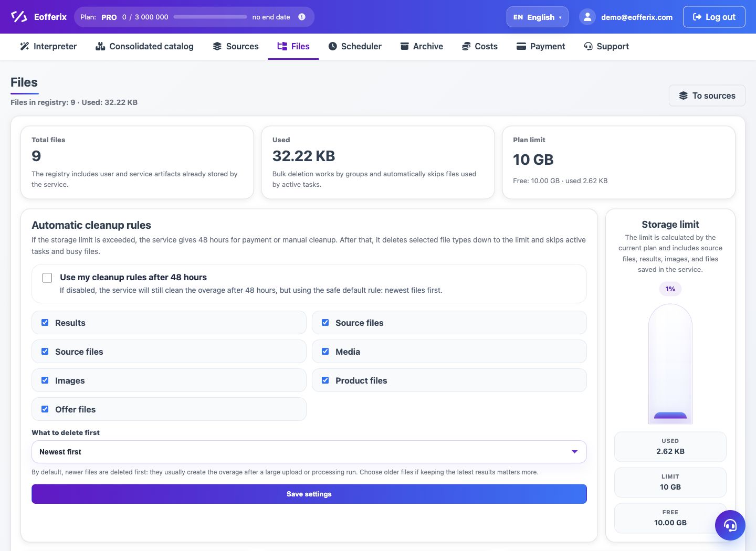
Task: Click the plan info circle icon
Action: (x=302, y=17)
